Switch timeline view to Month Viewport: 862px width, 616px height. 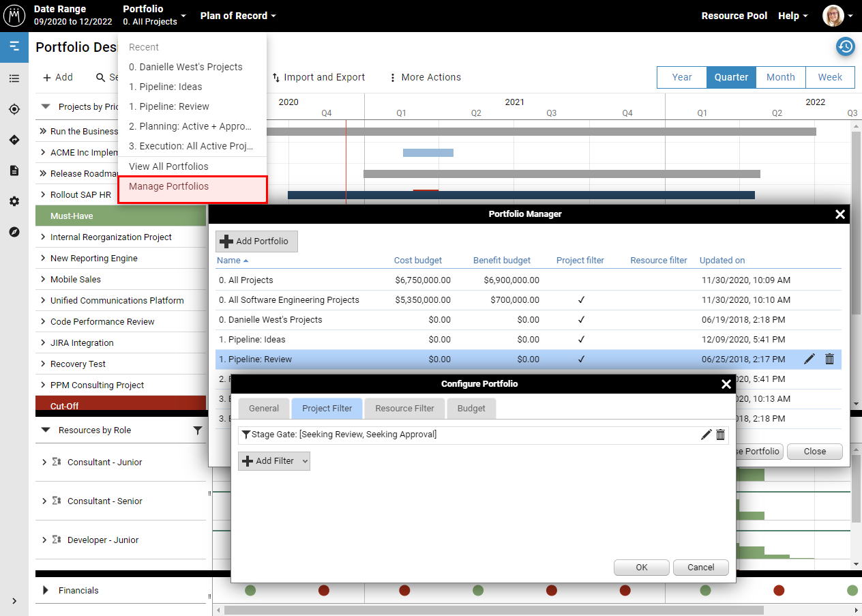(780, 77)
